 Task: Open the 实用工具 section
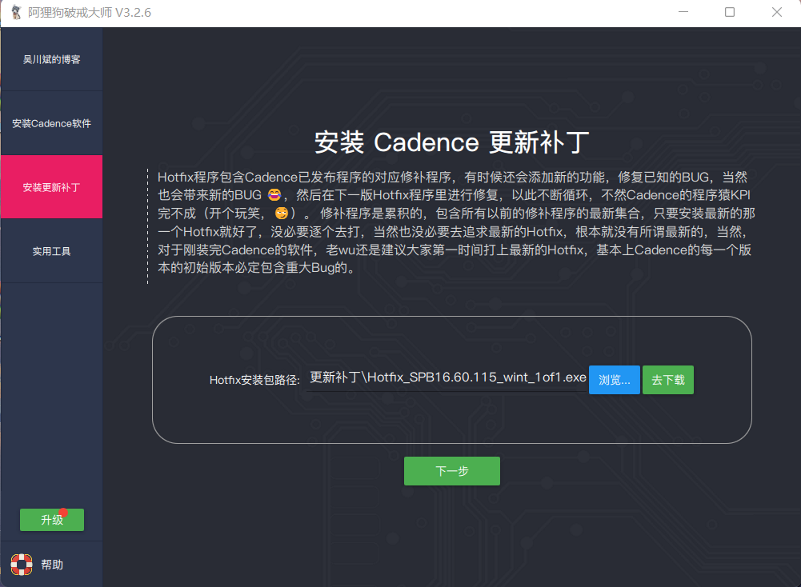[52, 251]
